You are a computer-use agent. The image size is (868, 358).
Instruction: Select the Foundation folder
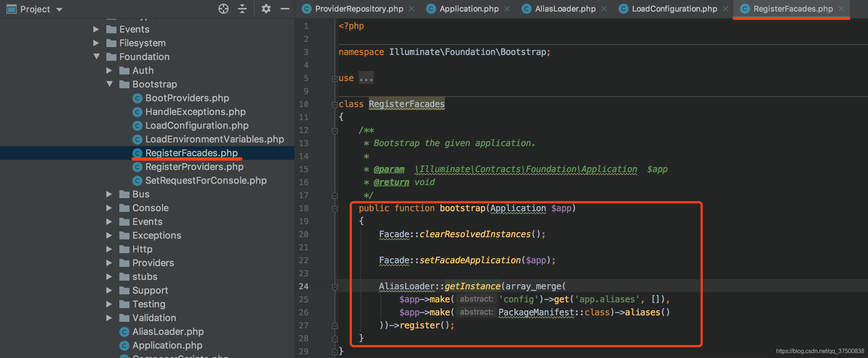(x=144, y=57)
